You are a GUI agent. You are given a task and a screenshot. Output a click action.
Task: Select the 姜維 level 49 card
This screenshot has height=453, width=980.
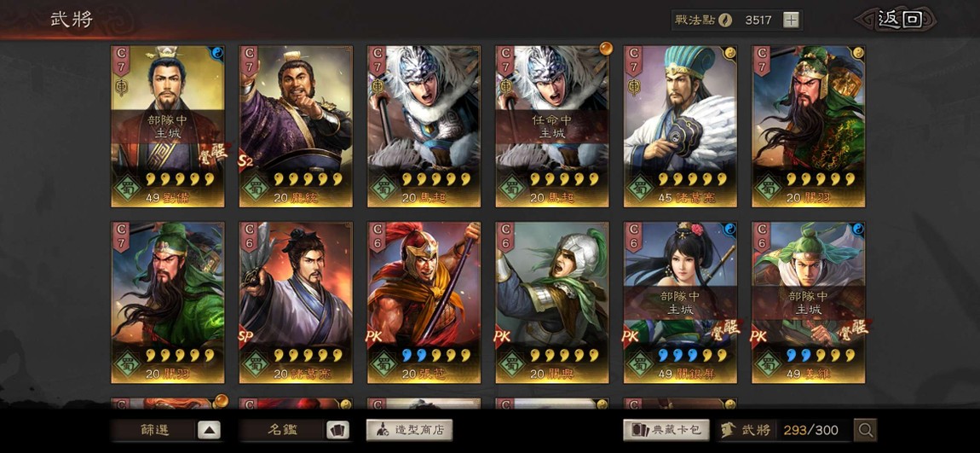click(x=808, y=302)
